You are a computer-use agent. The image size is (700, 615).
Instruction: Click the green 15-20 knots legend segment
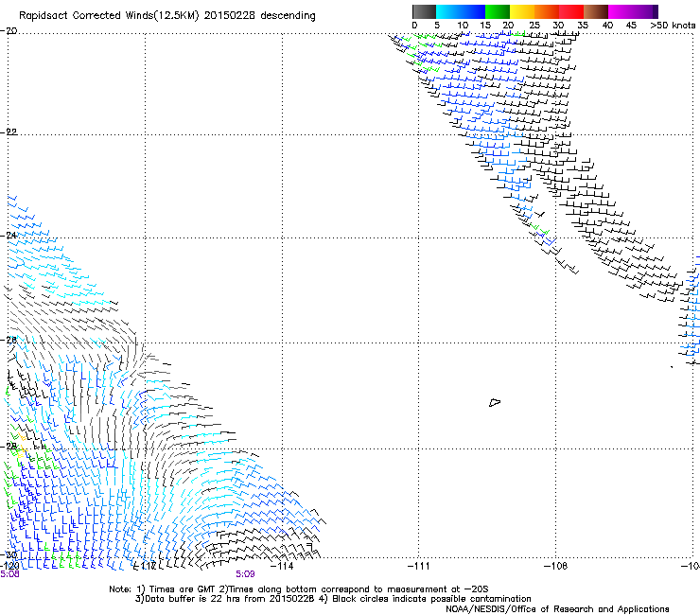tap(498, 11)
